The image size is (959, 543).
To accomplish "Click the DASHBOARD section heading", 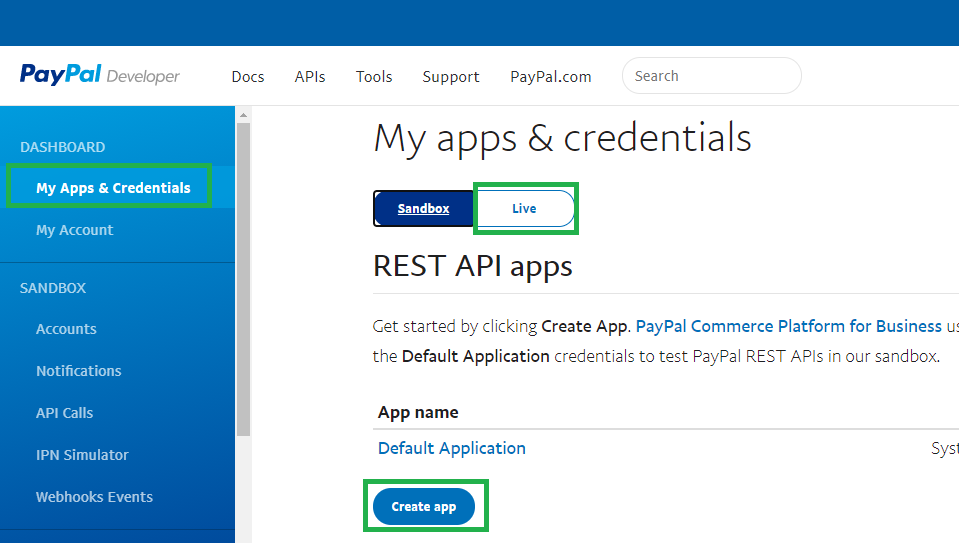I will (x=62, y=147).
